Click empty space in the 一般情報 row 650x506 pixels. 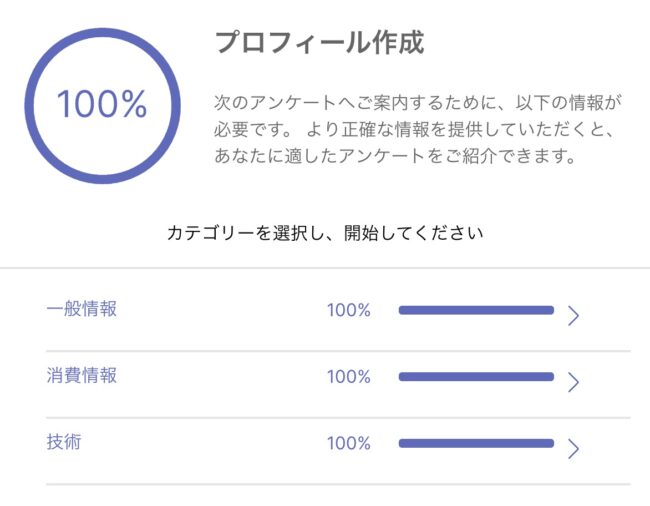(220, 311)
